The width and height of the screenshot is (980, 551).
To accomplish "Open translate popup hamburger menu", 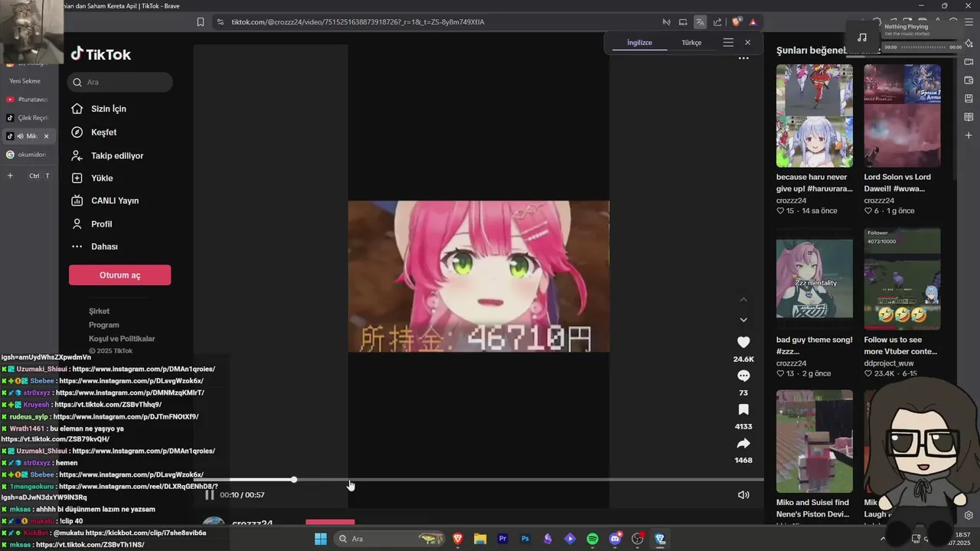I will (728, 43).
